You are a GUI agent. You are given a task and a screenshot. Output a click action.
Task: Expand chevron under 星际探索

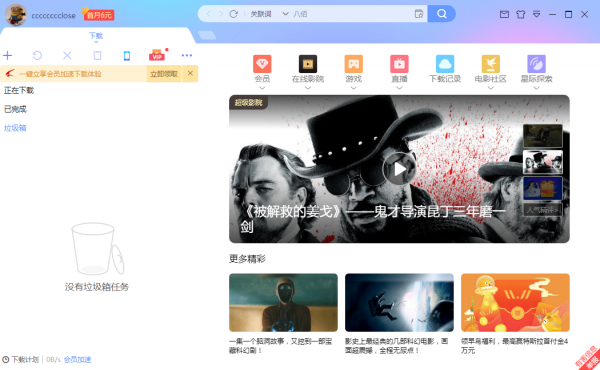coord(536,88)
